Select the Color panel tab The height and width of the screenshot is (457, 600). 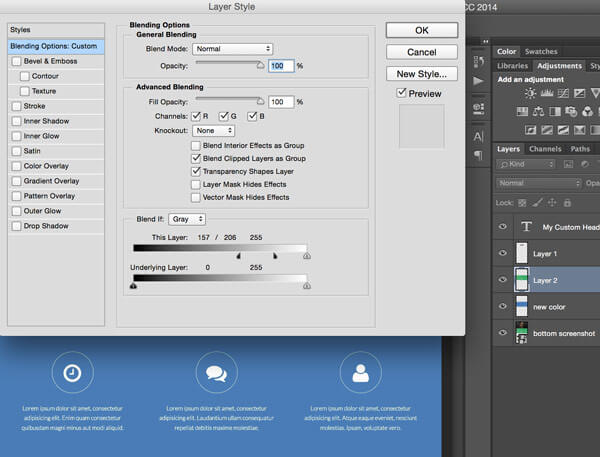pyautogui.click(x=506, y=51)
